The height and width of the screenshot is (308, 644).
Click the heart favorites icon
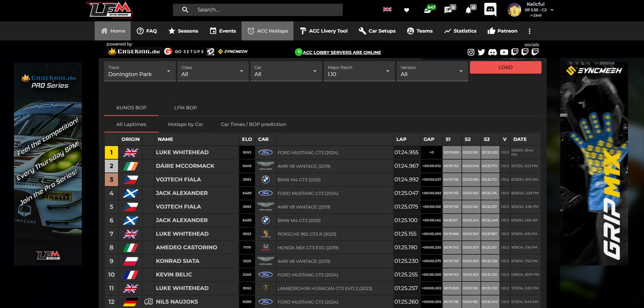click(x=407, y=10)
